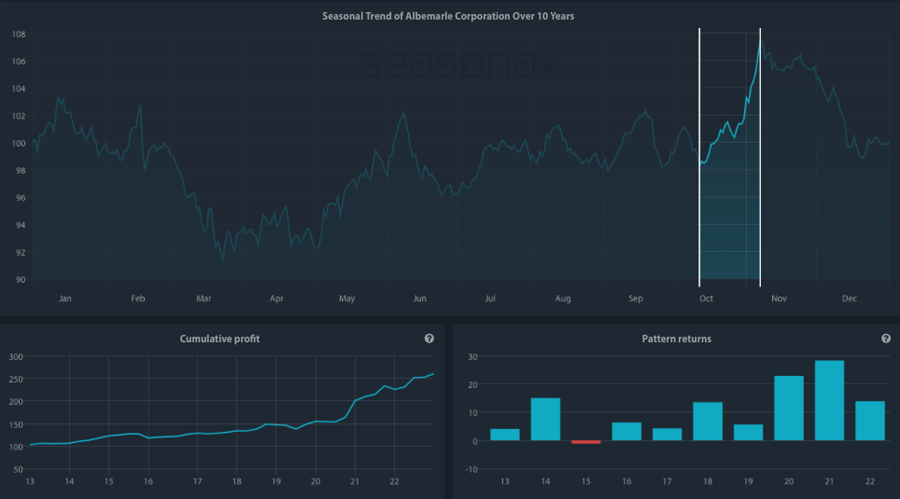The width and height of the screenshot is (900, 499).
Task: Click the 2017 pattern return bar
Action: (667, 434)
